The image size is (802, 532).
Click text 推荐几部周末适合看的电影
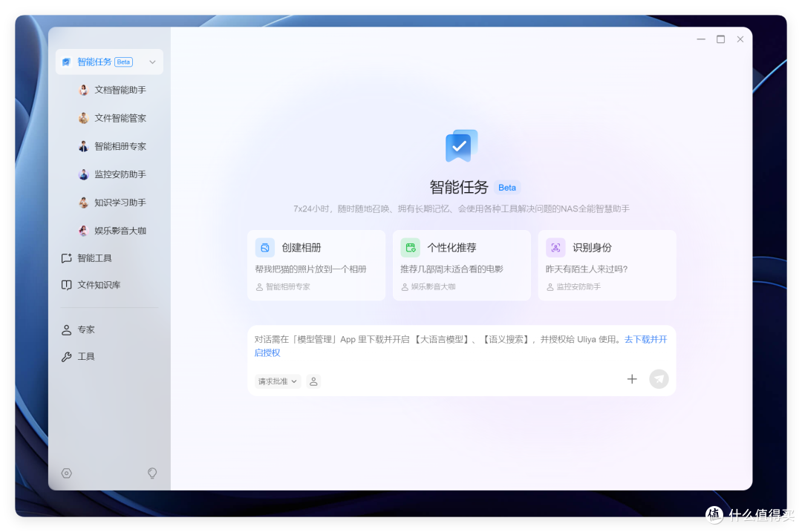point(451,269)
